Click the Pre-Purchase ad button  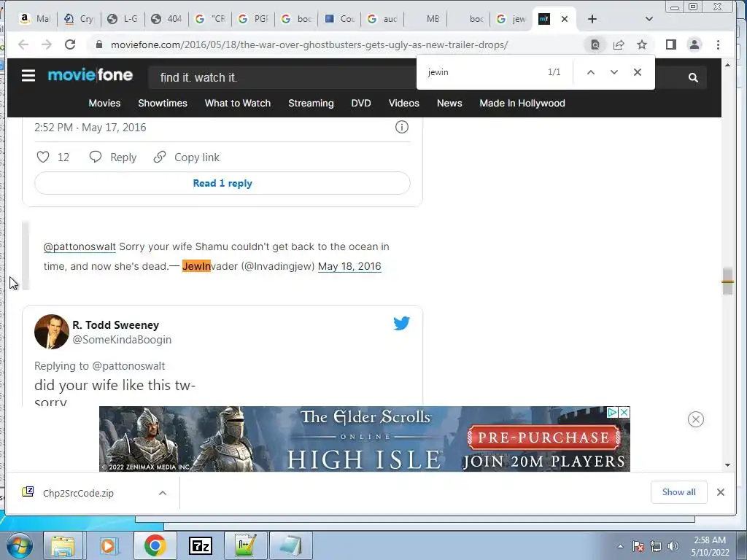(x=544, y=437)
